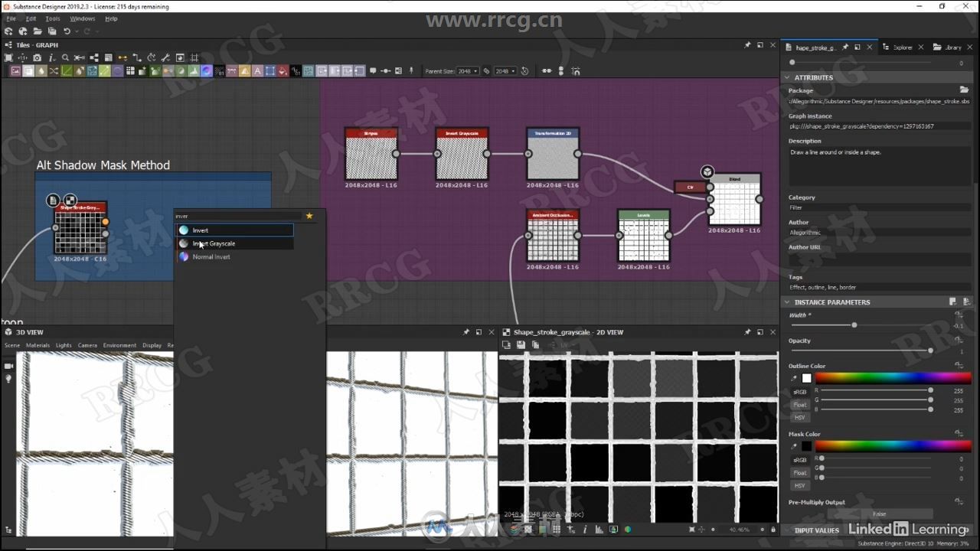
Task: Open the Edit menu
Action: pos(31,18)
